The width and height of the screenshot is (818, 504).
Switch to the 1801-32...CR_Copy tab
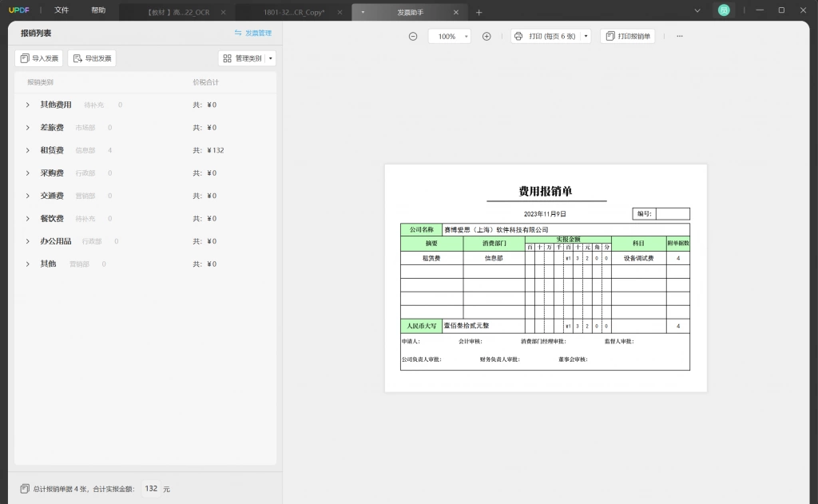point(294,12)
